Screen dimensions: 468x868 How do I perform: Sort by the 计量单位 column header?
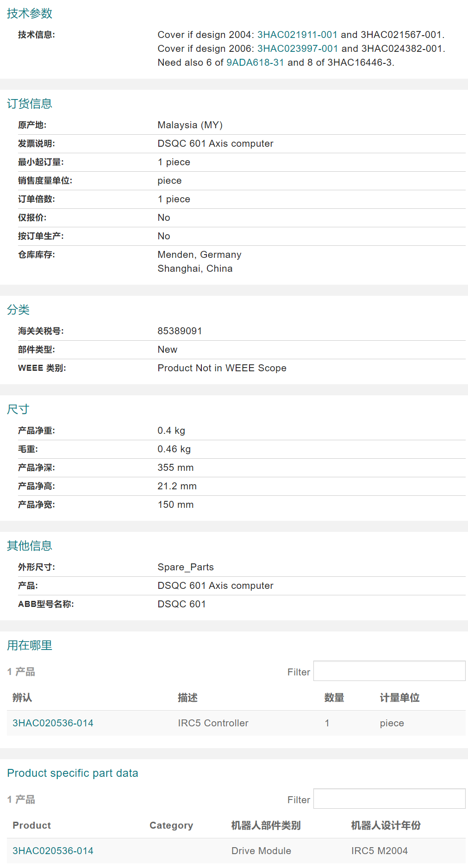pyautogui.click(x=399, y=698)
